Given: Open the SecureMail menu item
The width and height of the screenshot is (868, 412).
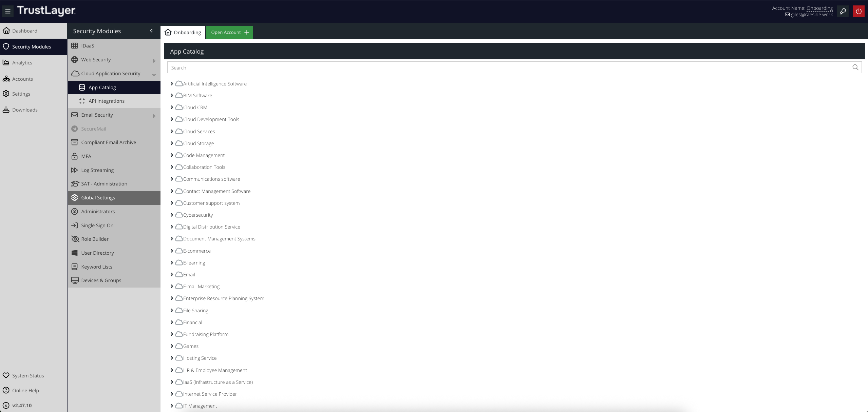Looking at the screenshot, I should click(x=114, y=129).
